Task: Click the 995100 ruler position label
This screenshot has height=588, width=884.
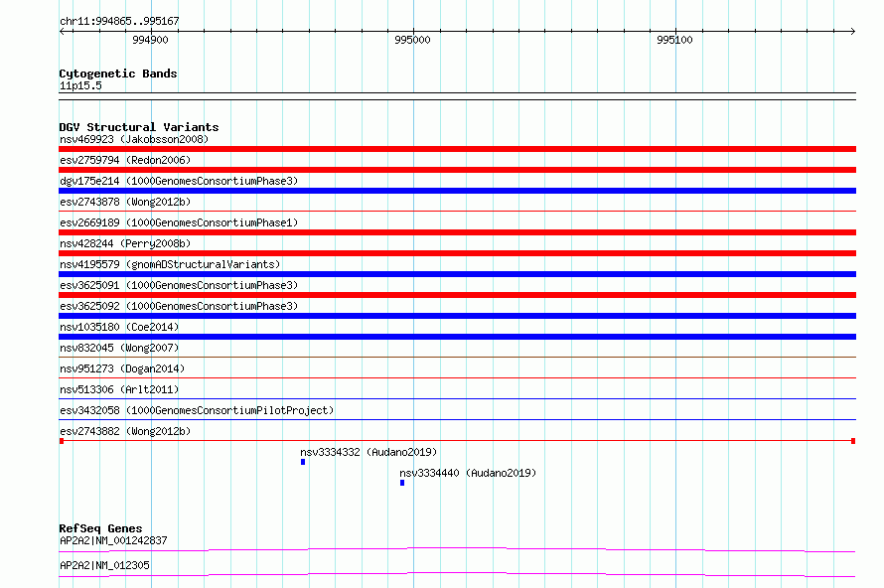Action: point(674,40)
